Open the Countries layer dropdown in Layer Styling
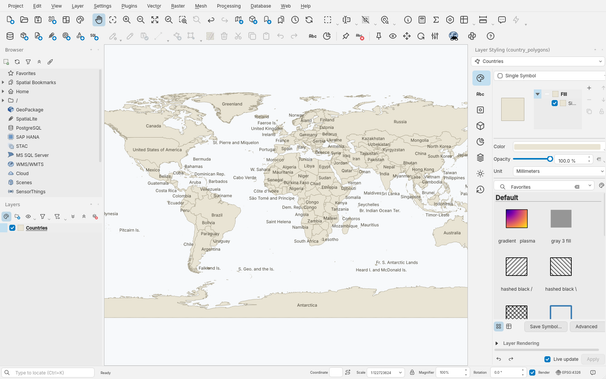 538,61
